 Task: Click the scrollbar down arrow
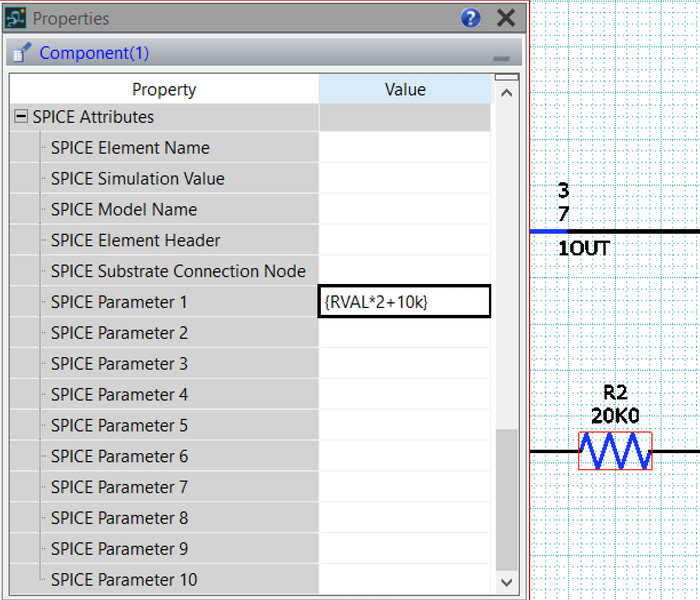pos(507,582)
